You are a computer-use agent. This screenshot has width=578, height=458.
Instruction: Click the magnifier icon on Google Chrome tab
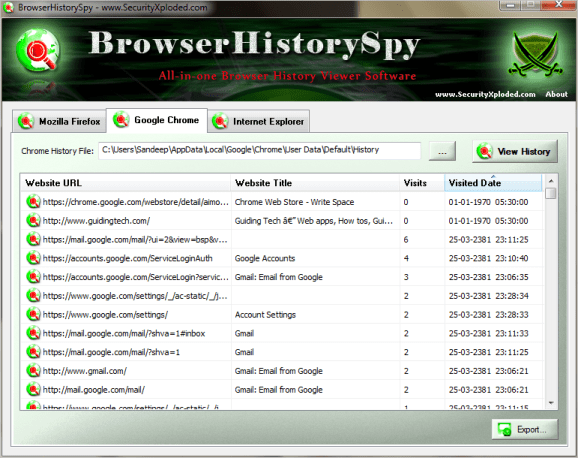(x=121, y=119)
